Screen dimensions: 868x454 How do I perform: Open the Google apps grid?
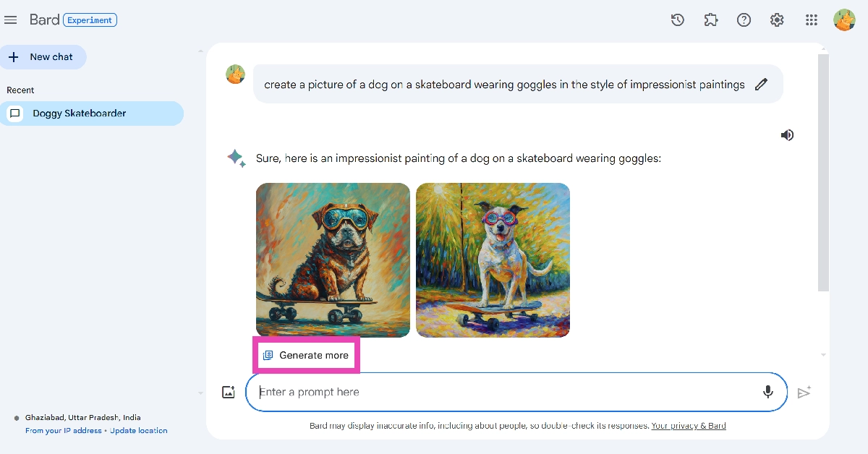click(x=812, y=20)
